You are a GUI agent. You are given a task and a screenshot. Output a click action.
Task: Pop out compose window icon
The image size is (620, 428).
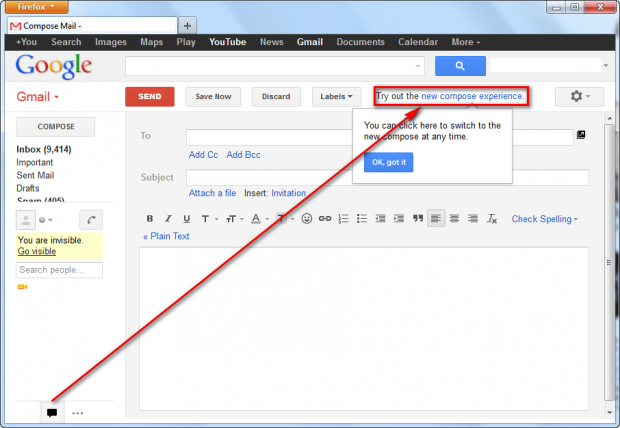581,135
